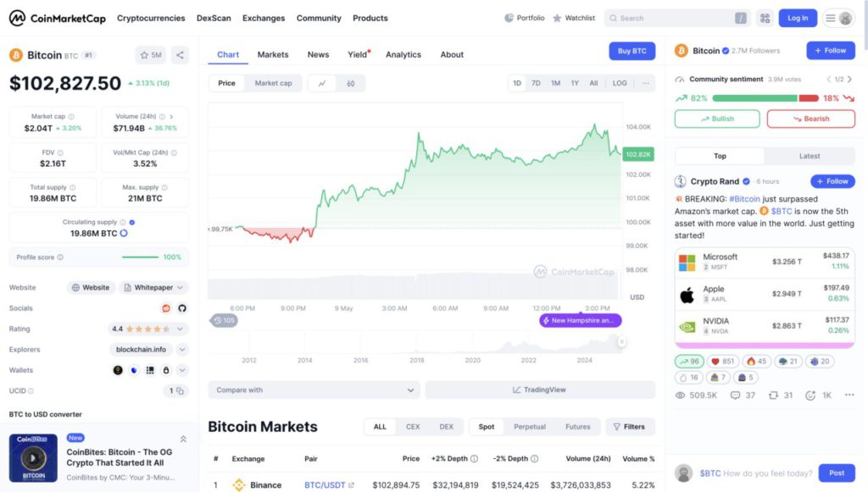This screenshot has width=868, height=492.
Task: Vote Bullish on community sentiment
Action: pos(717,119)
